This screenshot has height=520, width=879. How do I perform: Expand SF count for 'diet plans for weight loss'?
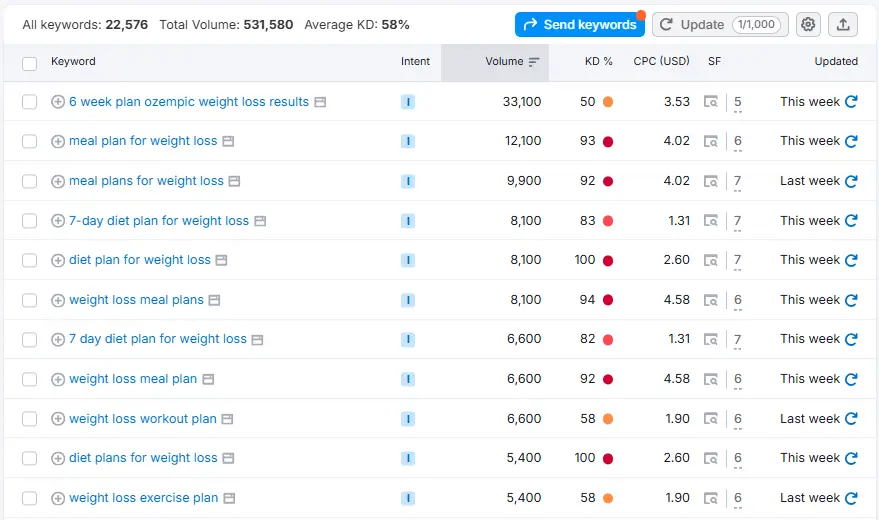pyautogui.click(x=738, y=460)
